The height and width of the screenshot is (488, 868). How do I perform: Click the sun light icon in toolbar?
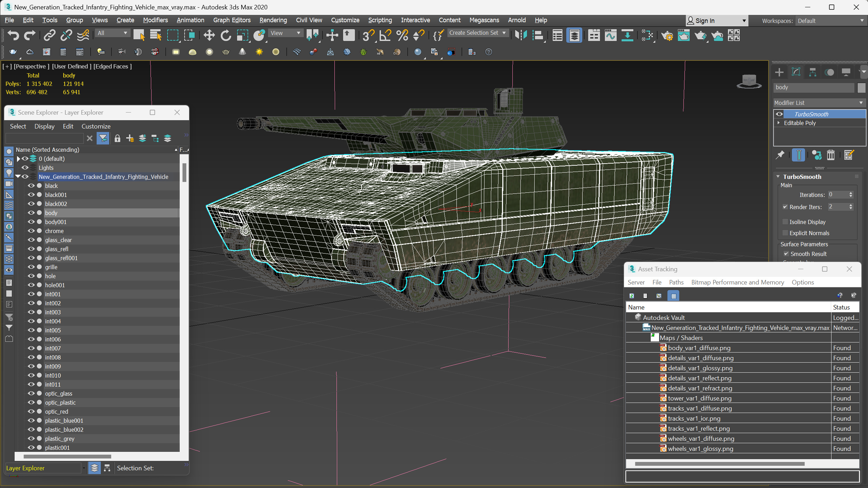[x=259, y=52]
